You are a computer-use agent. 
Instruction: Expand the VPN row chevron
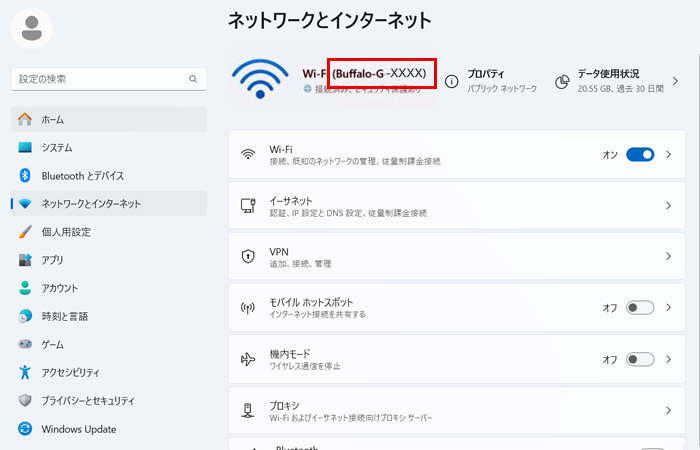668,256
